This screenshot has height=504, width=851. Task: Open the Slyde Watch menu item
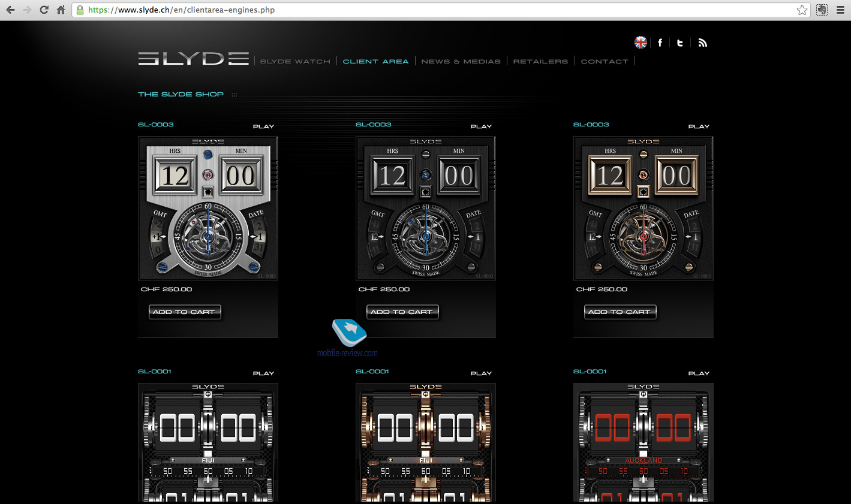click(x=295, y=61)
